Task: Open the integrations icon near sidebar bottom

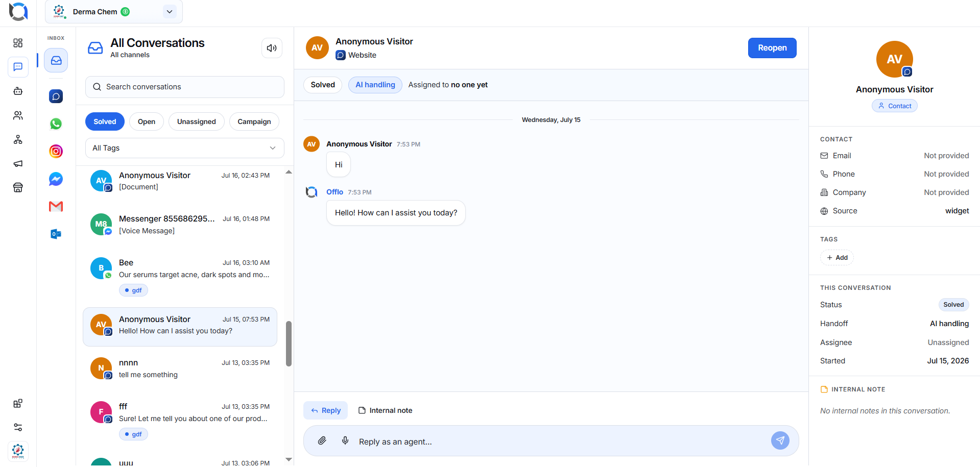Action: (x=18, y=403)
